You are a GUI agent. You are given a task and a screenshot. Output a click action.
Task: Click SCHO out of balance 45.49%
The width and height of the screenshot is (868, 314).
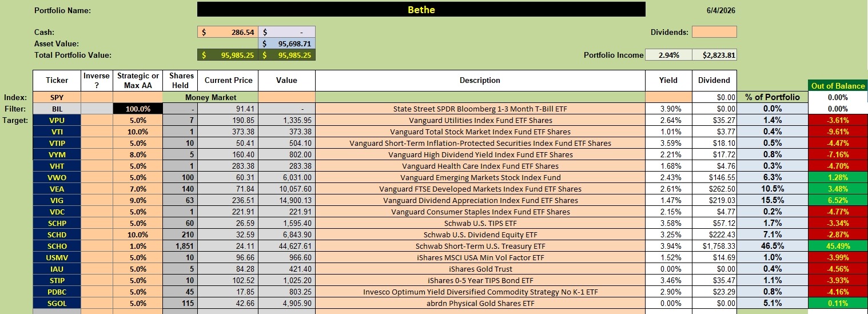pos(838,246)
